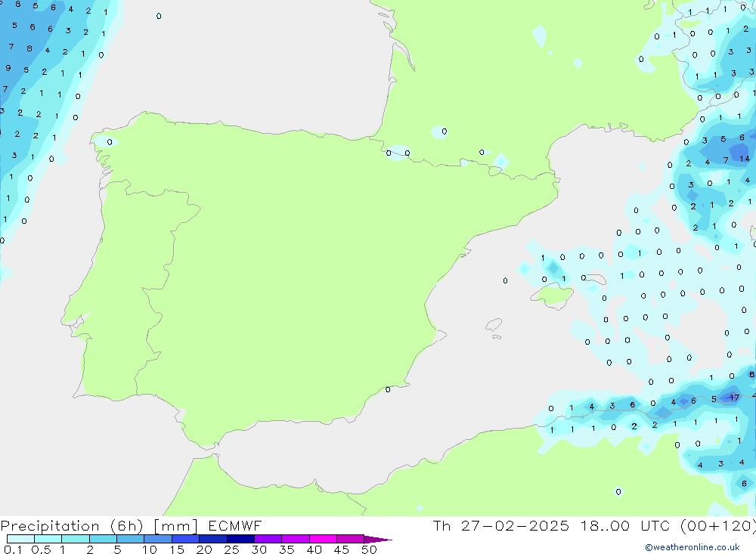
Task: Click the '30' legend scale label
Action: [x=259, y=549]
